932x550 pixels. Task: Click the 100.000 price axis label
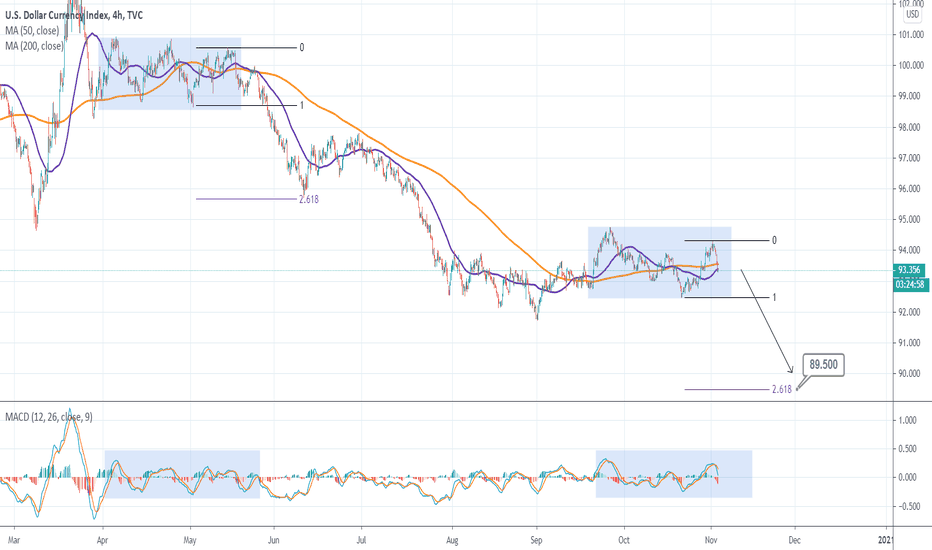[x=911, y=65]
